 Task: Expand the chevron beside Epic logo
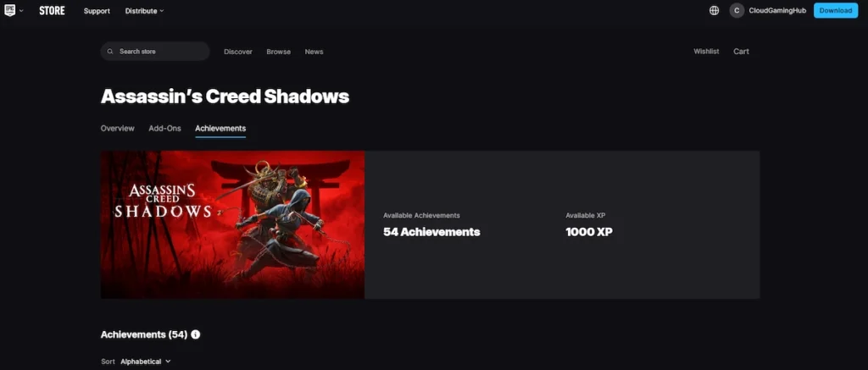(x=21, y=10)
